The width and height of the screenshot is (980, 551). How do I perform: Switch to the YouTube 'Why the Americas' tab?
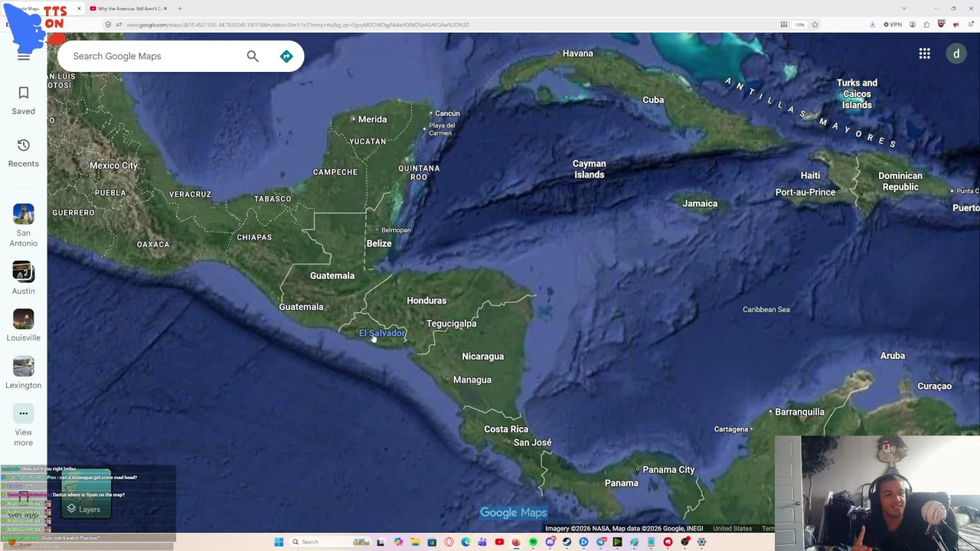click(x=127, y=8)
